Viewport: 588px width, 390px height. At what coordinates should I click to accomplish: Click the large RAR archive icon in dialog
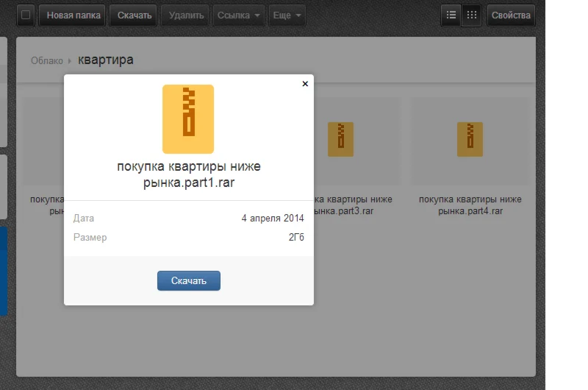click(x=188, y=118)
